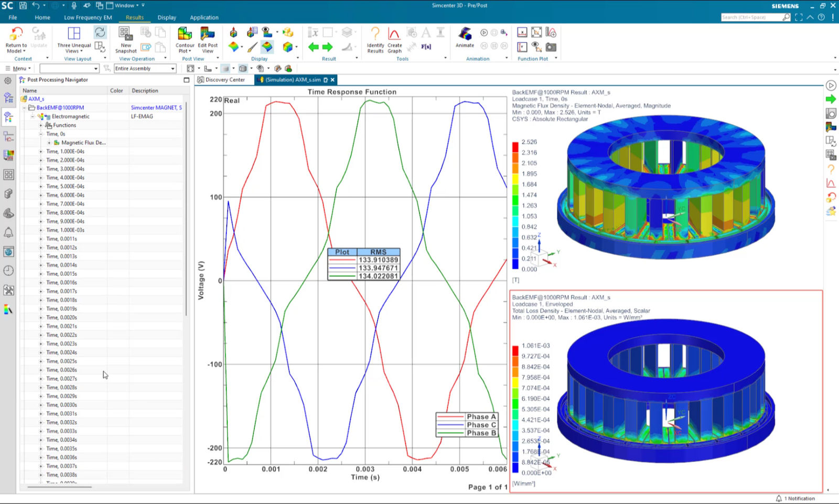Collapse the Time, 0s tree node
839x504 pixels.
point(40,134)
